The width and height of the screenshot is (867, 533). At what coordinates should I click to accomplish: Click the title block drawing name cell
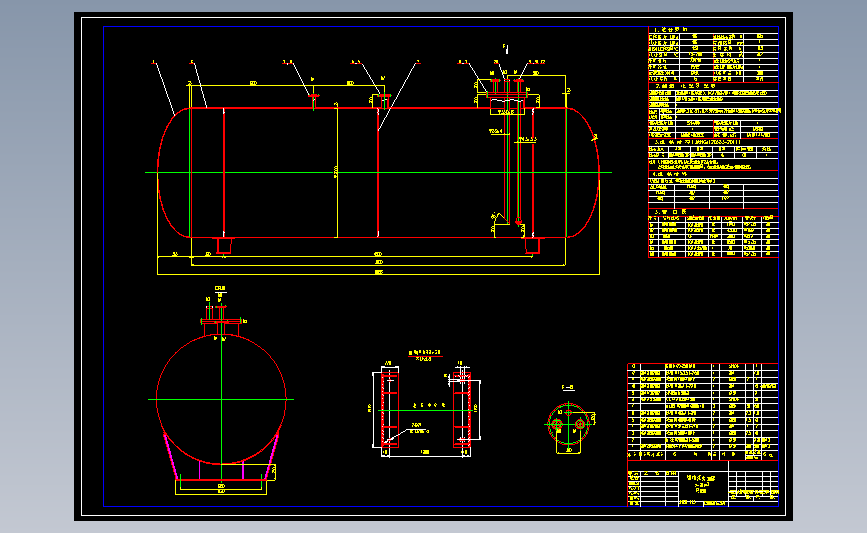(701, 484)
